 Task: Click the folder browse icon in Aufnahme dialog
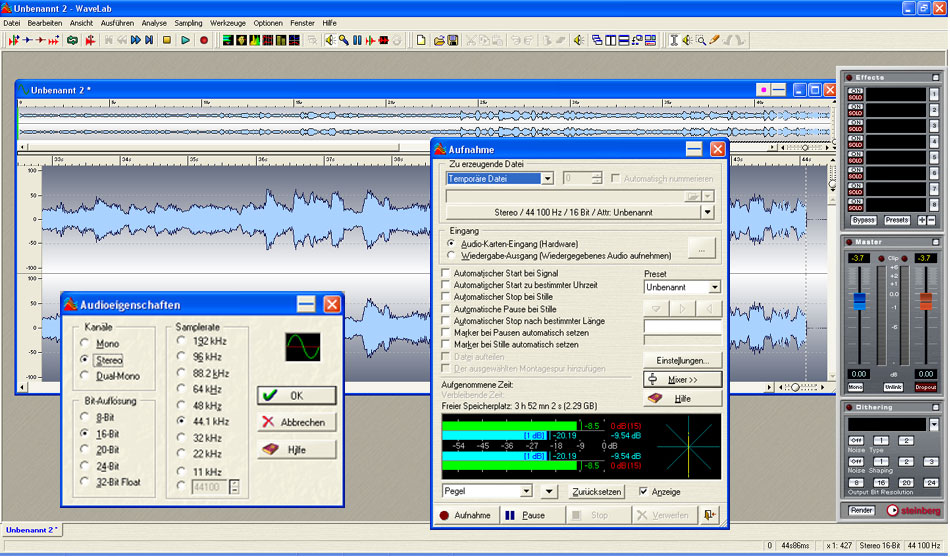click(x=693, y=196)
